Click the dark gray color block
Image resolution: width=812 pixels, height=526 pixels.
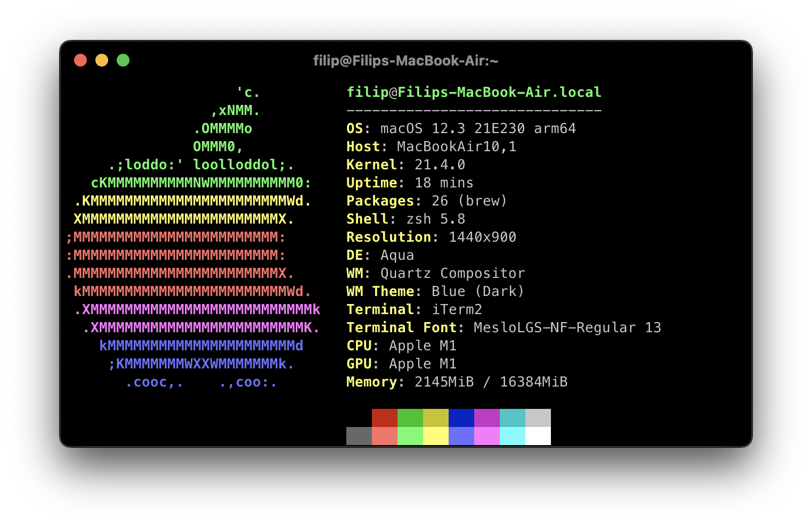tap(359, 436)
